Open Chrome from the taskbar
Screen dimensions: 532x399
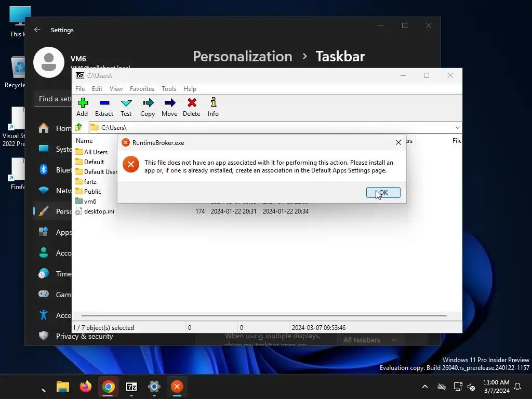108,387
